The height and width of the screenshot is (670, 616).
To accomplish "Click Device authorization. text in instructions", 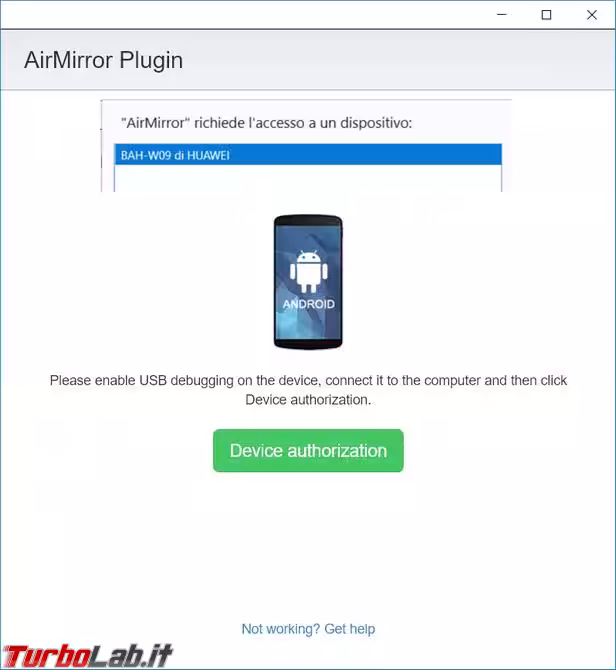I will (x=308, y=400).
